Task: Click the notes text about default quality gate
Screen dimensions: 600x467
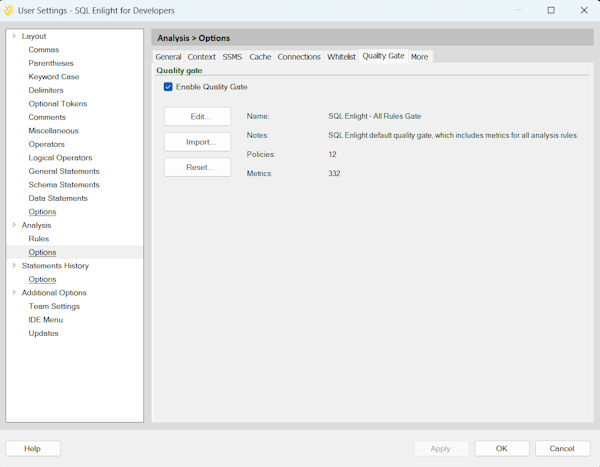Action: [x=453, y=135]
